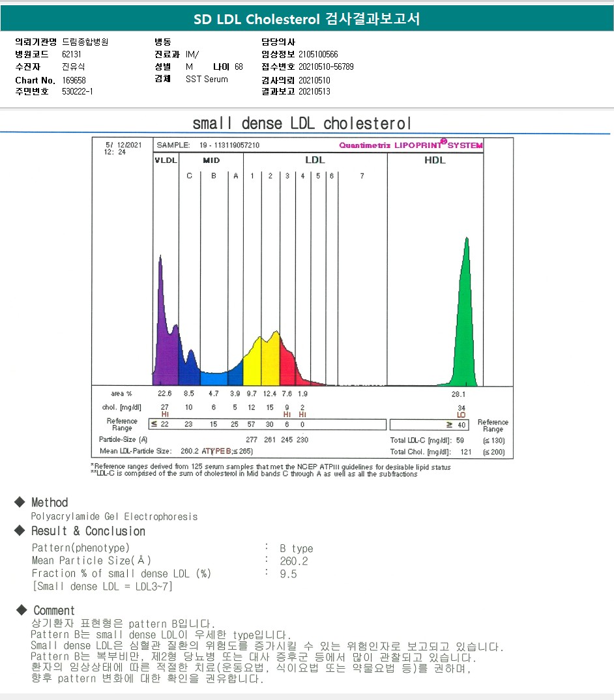The image size is (614, 700).
Task: Select Total LDL-C value 59
Action: (x=460, y=440)
